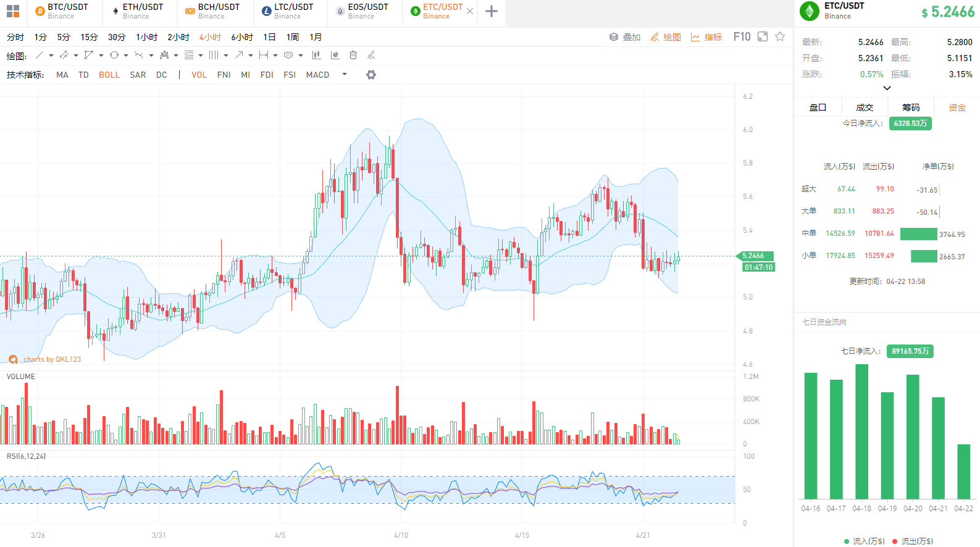The width and height of the screenshot is (980, 547).
Task: Click the current price 5.2466 marker on axis
Action: click(x=756, y=256)
